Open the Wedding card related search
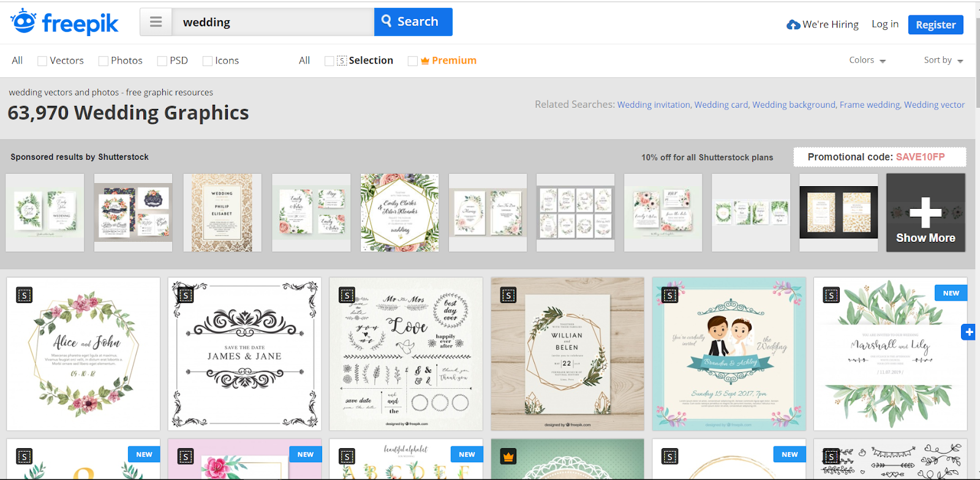 click(x=721, y=105)
